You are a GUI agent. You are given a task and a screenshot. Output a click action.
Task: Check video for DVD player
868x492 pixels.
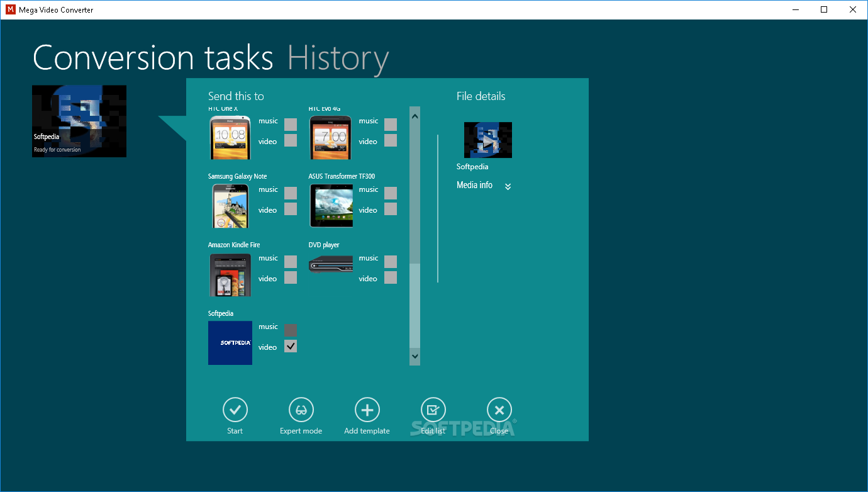(391, 277)
